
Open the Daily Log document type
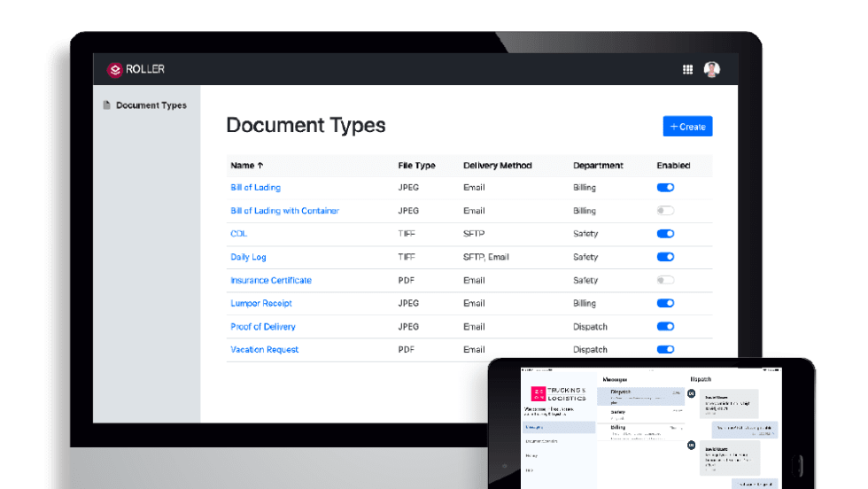pos(248,257)
